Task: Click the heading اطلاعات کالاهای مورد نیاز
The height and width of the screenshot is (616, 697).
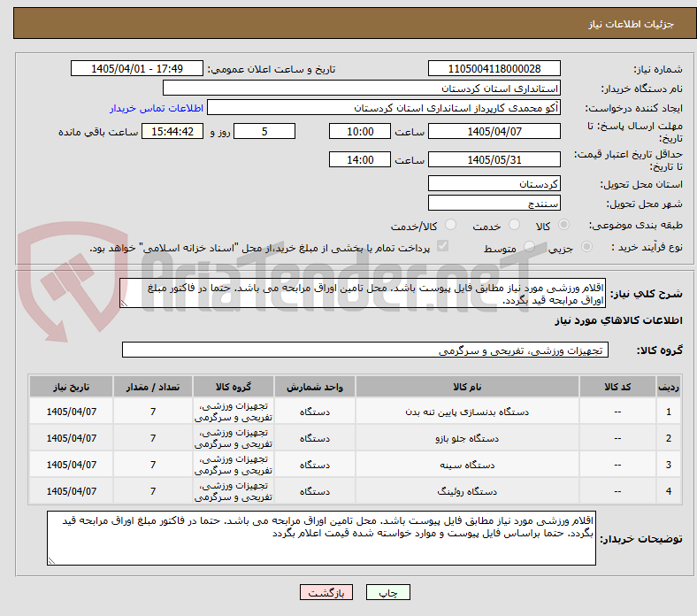Action: (618, 320)
